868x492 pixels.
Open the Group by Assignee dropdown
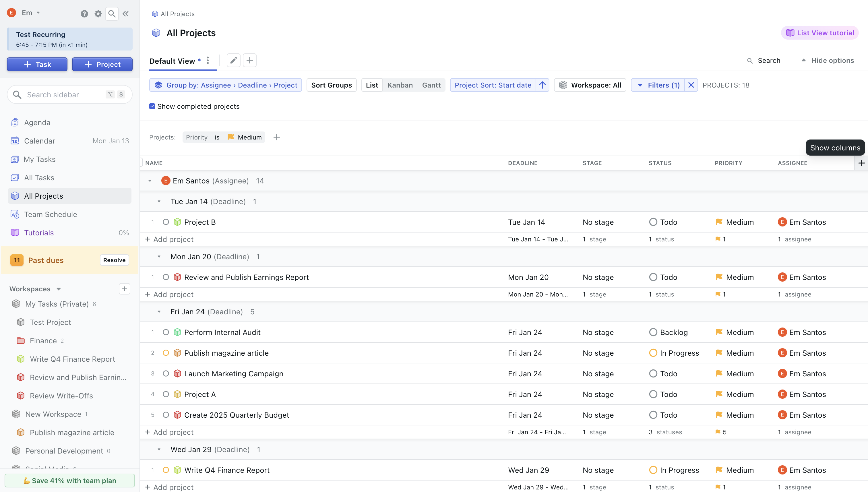click(x=226, y=85)
